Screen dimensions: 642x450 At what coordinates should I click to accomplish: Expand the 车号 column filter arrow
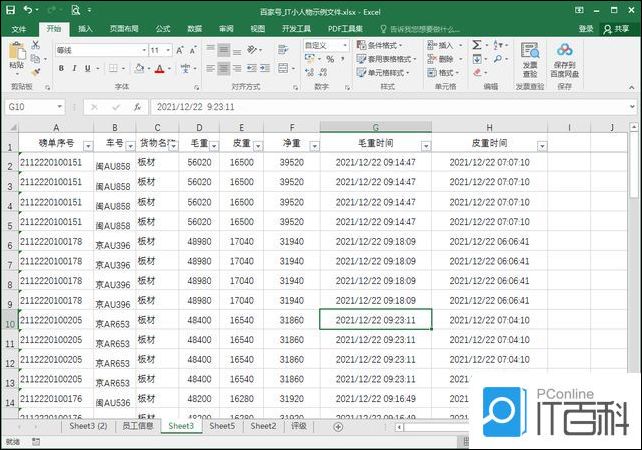(x=128, y=146)
